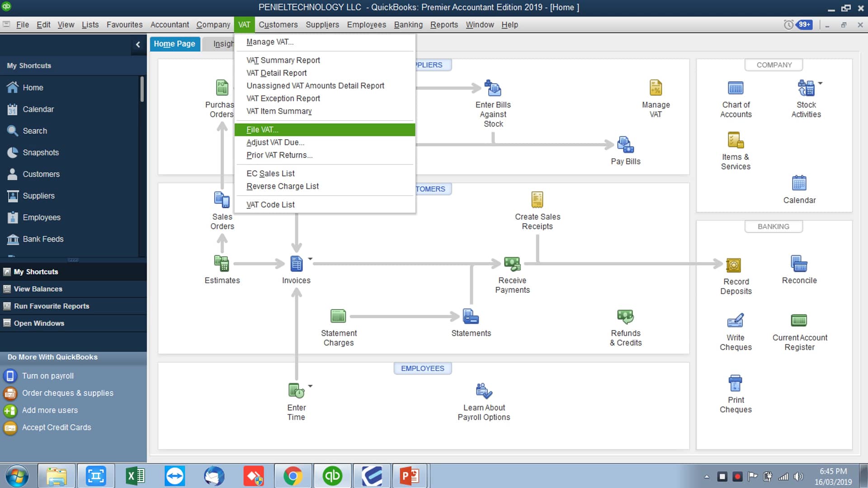
Task: Click the Write Cheques icon
Action: point(735,320)
